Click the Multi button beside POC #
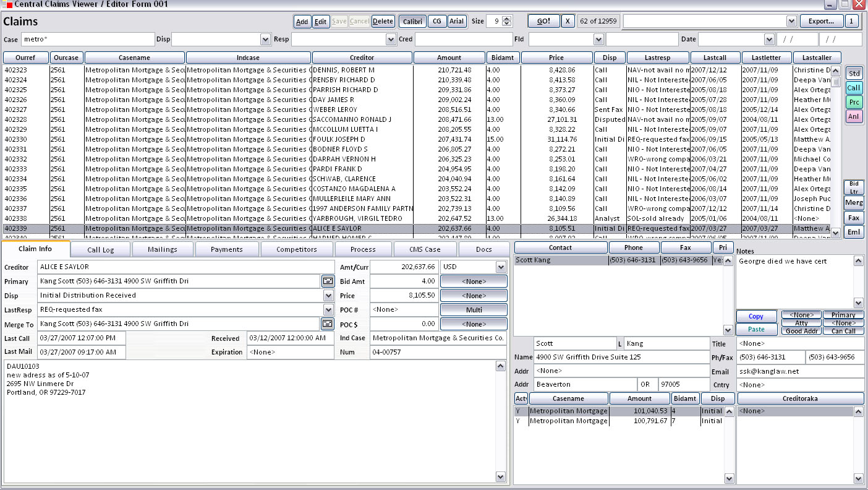The width and height of the screenshot is (868, 490). (474, 309)
